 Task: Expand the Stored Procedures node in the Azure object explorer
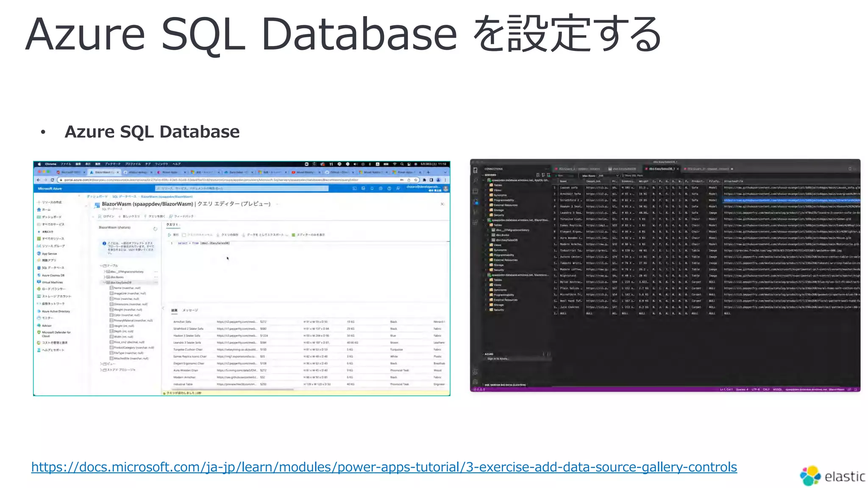click(101, 370)
